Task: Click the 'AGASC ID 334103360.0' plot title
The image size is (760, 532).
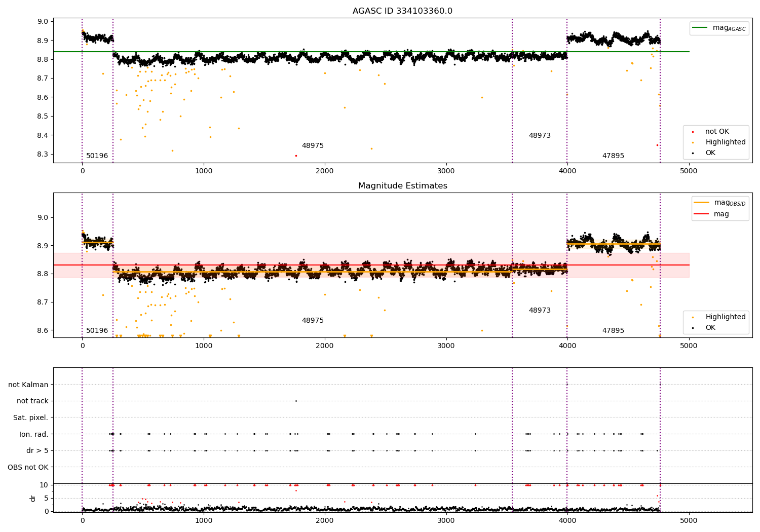Action: pyautogui.click(x=402, y=11)
